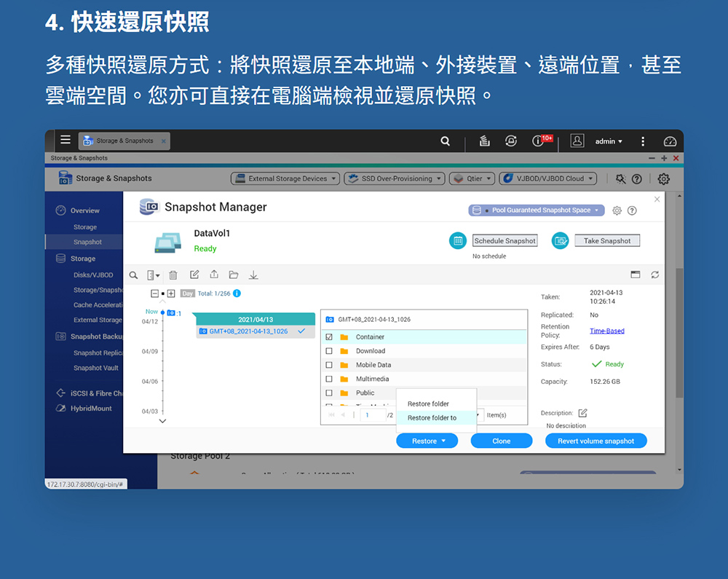
Task: Open the three-dot more options menu
Action: point(643,141)
